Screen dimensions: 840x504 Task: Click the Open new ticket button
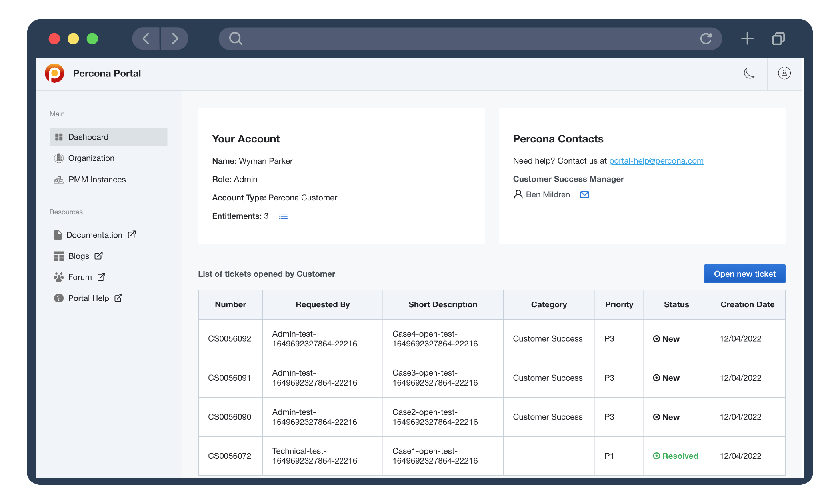point(744,274)
